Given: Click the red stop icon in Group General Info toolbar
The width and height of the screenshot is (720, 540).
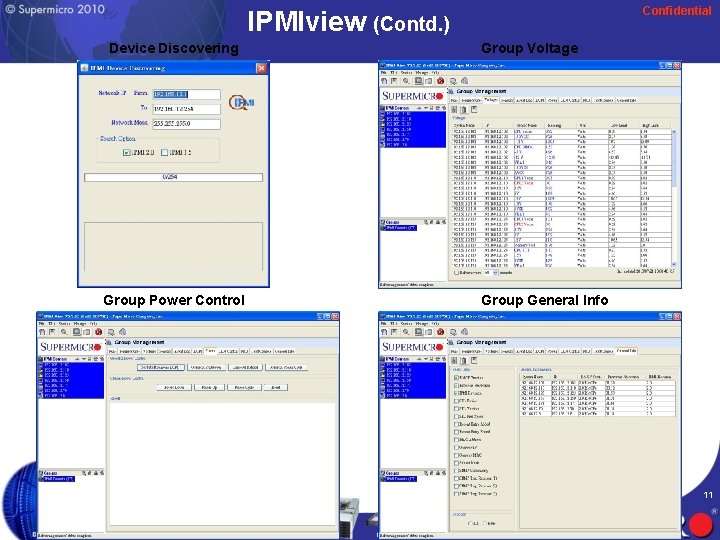Looking at the screenshot, I should click(440, 332).
